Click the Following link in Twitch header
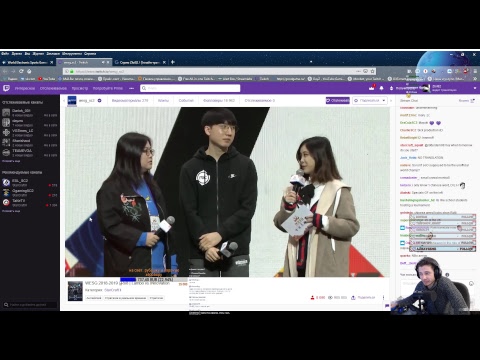Viewport: 480px width, 360px height. pos(53,88)
